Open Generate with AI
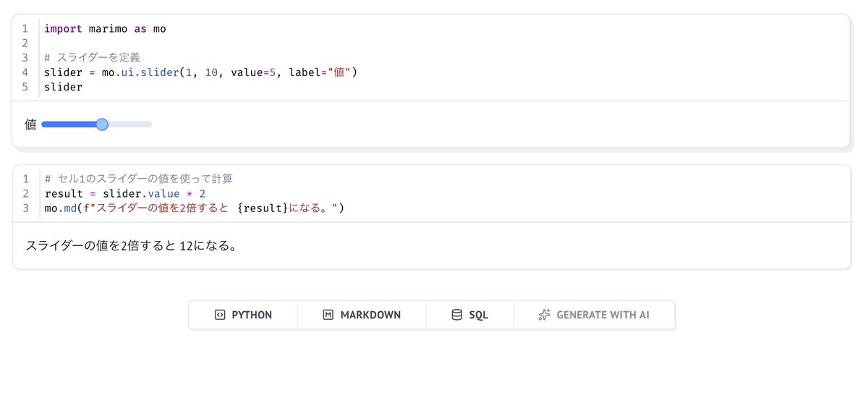 pyautogui.click(x=594, y=315)
